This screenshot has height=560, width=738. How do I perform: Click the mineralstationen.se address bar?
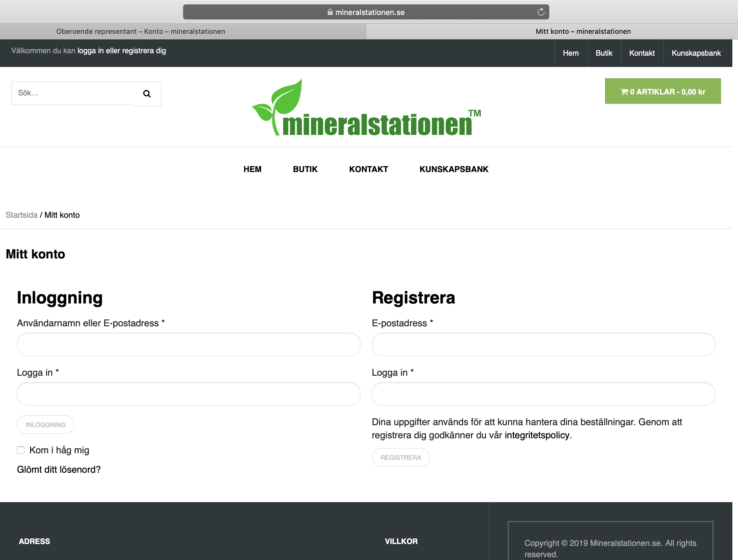366,12
